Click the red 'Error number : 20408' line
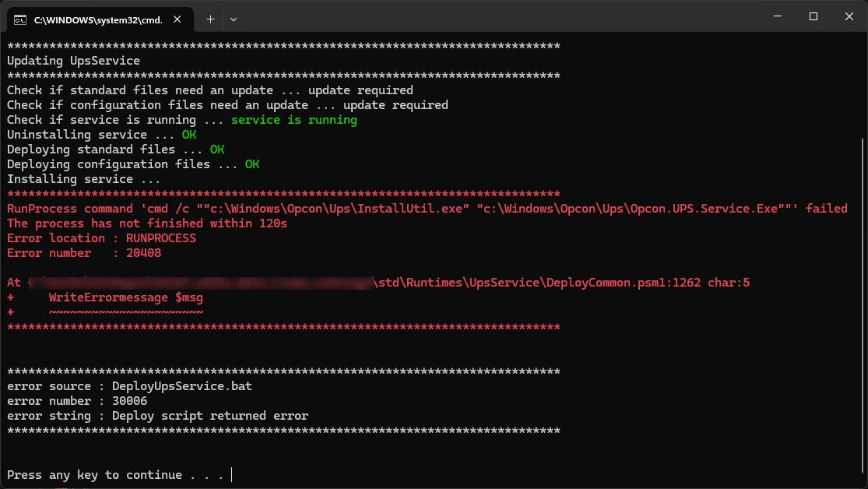The image size is (868, 489). [x=83, y=253]
